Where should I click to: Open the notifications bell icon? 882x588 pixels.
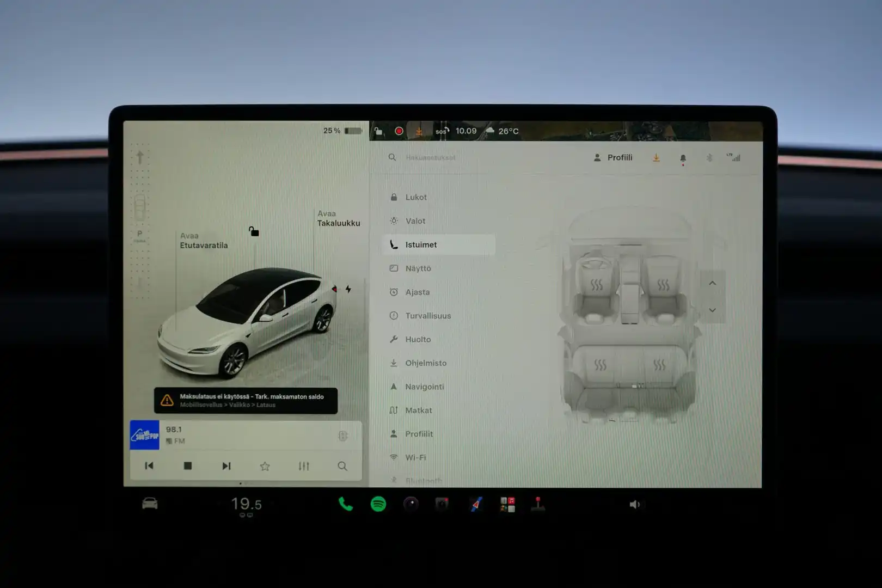(683, 158)
